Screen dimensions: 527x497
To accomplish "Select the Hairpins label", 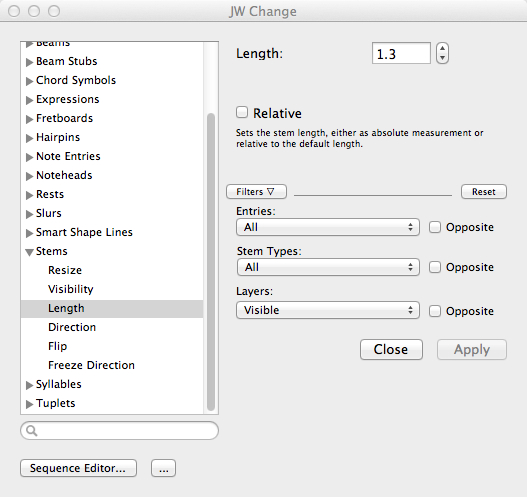I will 58,137.
